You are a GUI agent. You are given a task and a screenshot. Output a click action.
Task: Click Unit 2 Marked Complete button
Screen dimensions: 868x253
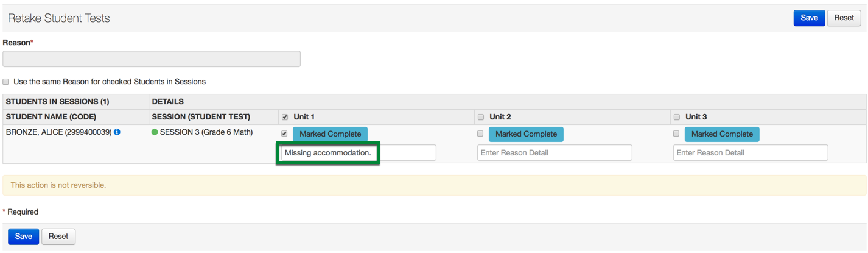point(527,134)
